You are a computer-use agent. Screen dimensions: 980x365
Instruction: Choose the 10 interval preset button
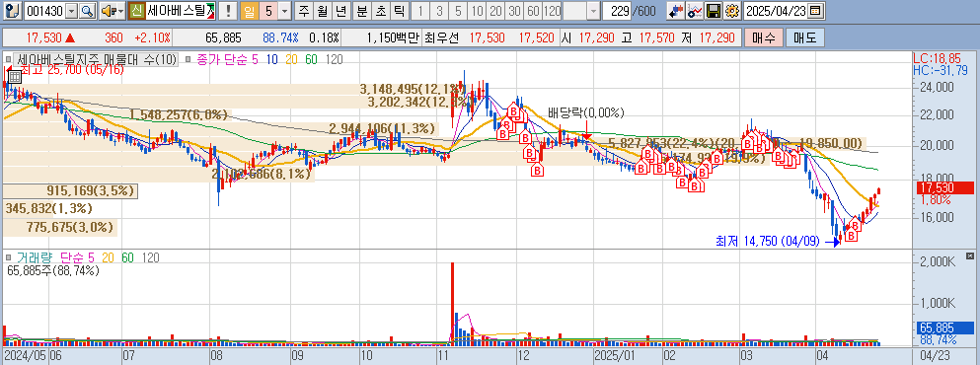pos(478,11)
